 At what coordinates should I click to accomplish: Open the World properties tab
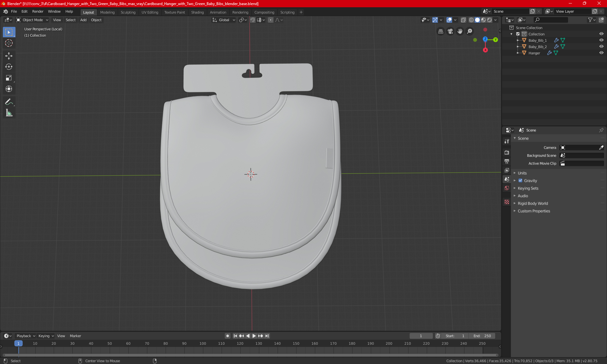point(507,188)
